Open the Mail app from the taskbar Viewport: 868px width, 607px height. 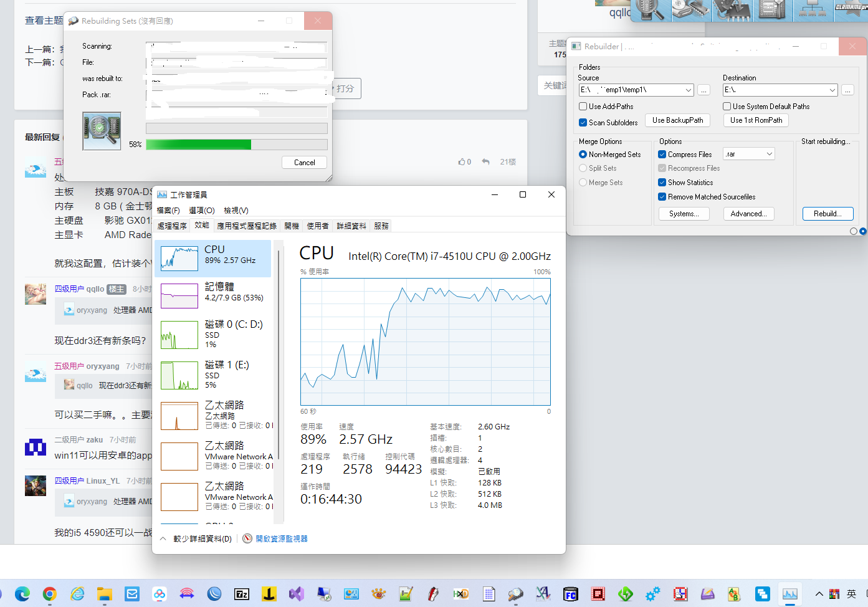tap(132, 594)
